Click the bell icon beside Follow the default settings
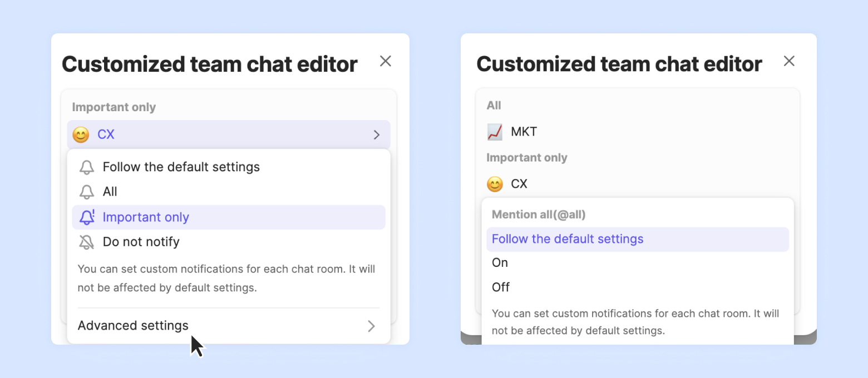 (87, 167)
